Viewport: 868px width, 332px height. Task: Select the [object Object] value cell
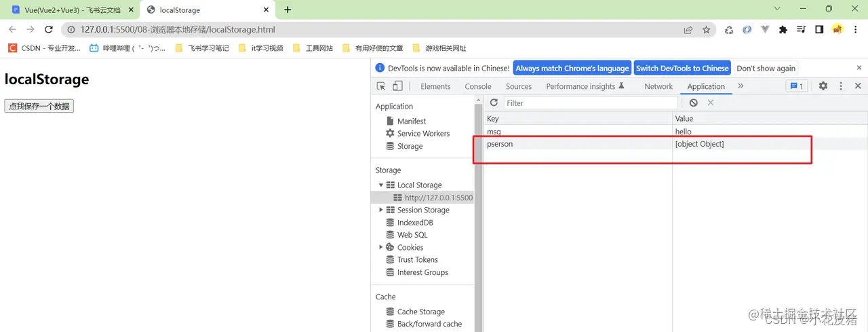point(770,144)
